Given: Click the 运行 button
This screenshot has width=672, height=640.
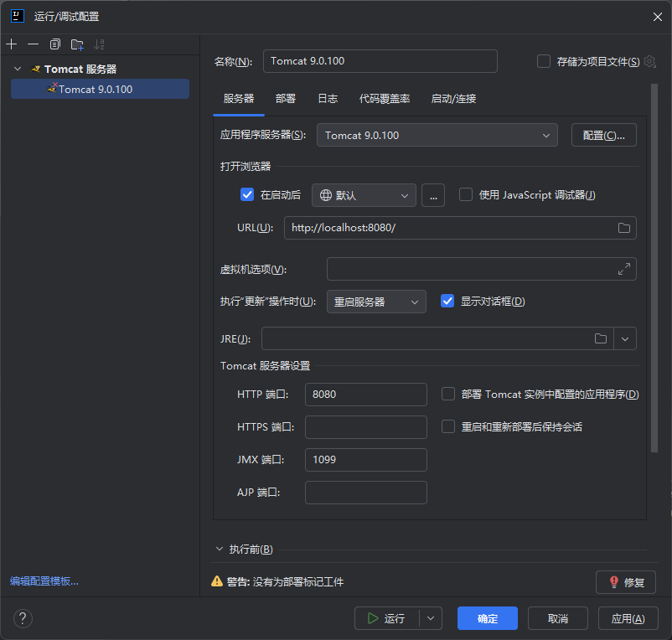Looking at the screenshot, I should click(x=387, y=618).
